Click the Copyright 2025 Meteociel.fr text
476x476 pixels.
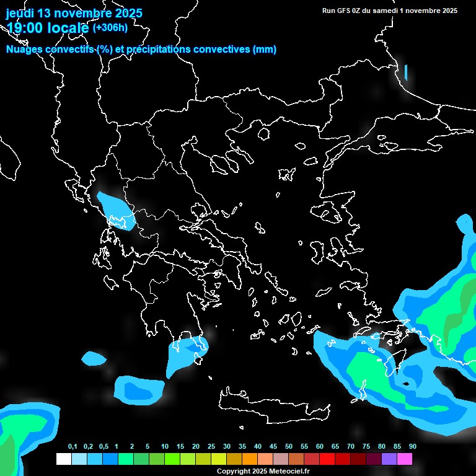[263, 471]
